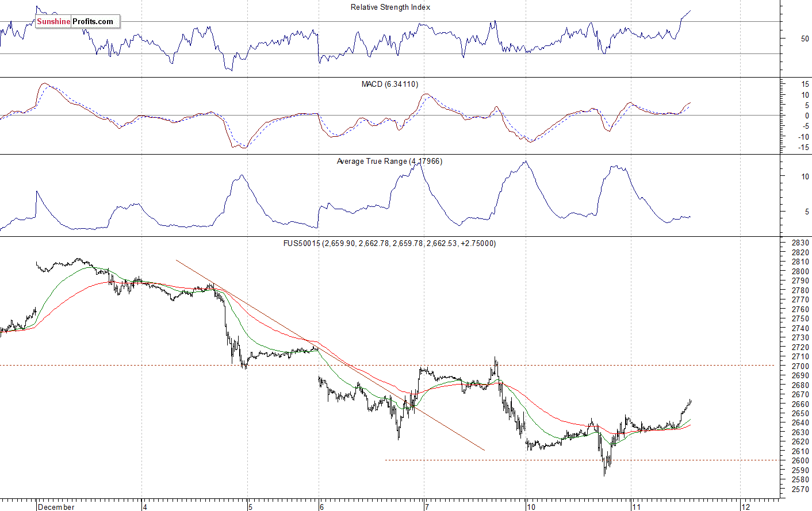The width and height of the screenshot is (812, 511).
Task: Click the ATR axis value 5
Action: tap(807, 212)
